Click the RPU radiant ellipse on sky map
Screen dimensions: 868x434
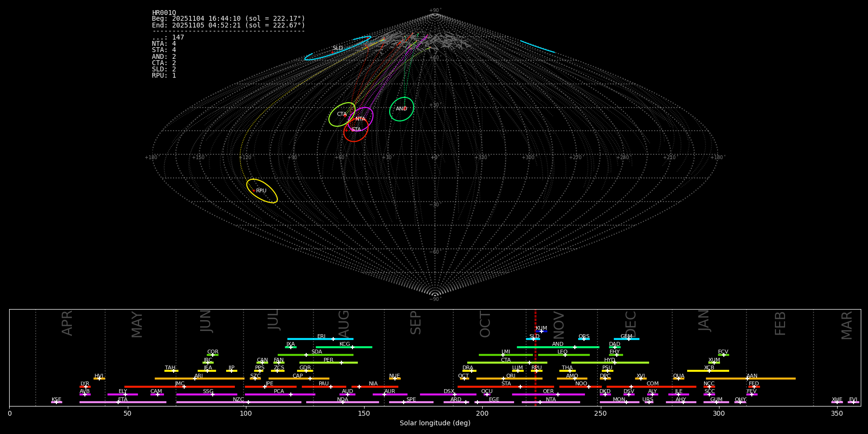(262, 191)
